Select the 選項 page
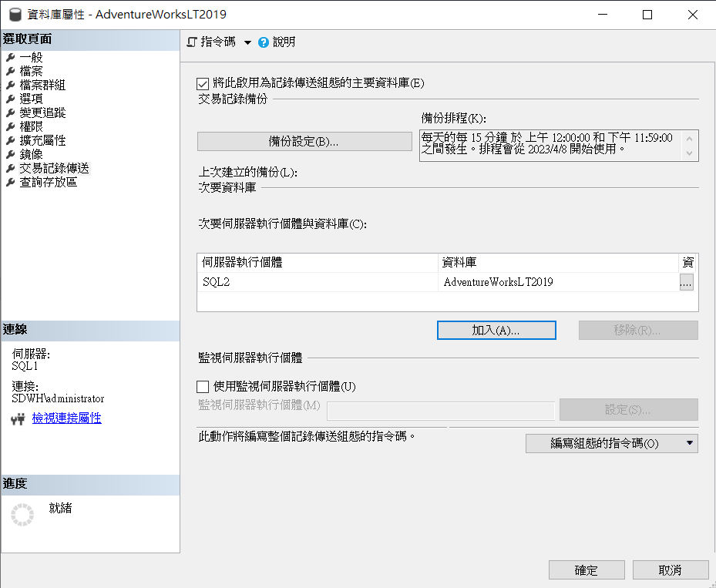Screen dimensions: 716x588 point(31,99)
